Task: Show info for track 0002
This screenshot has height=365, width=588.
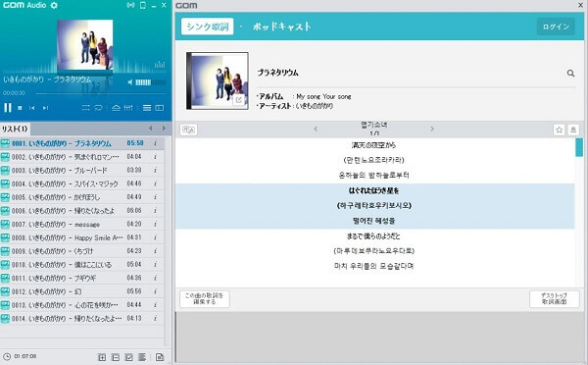Action: 155,157
